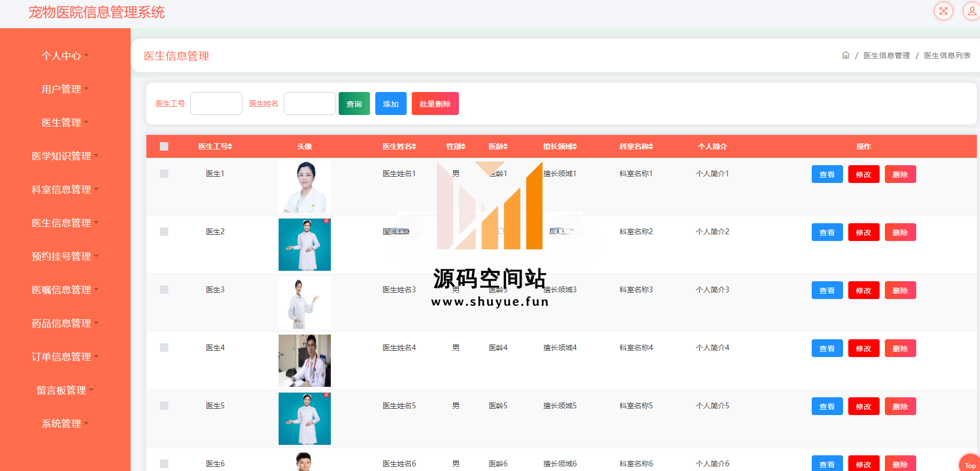
Task: Click the home icon in breadcrumb
Action: coord(846,55)
